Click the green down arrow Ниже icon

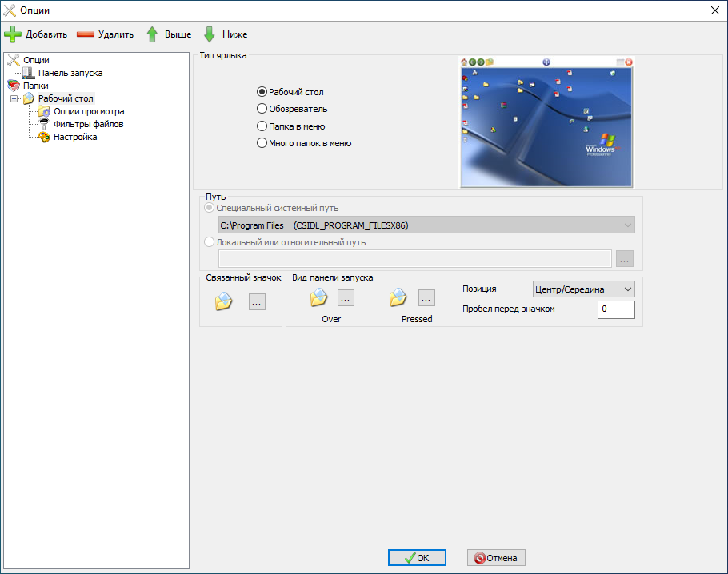210,34
